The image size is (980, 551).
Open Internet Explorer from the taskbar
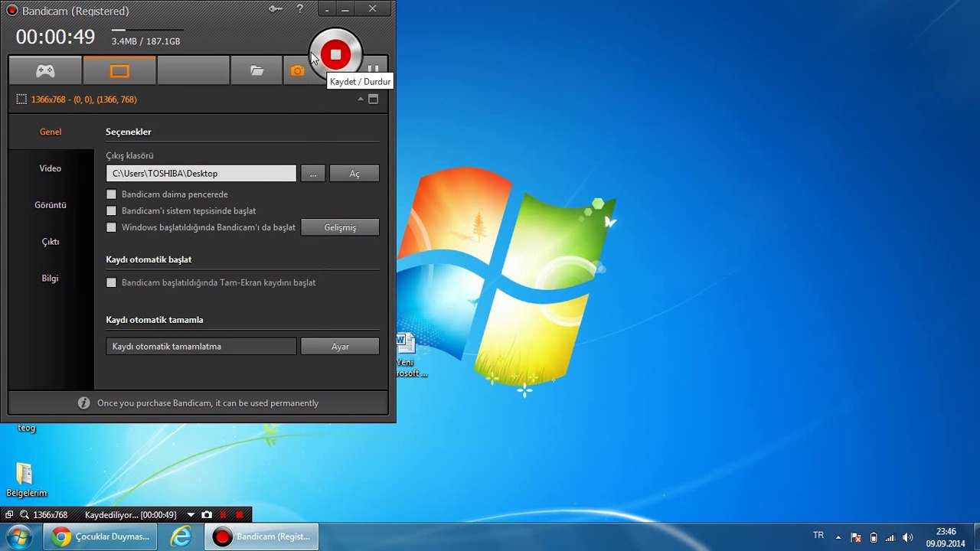click(181, 536)
